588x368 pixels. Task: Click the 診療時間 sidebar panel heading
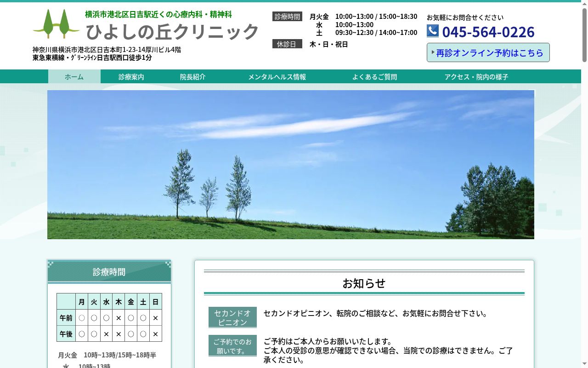click(109, 272)
